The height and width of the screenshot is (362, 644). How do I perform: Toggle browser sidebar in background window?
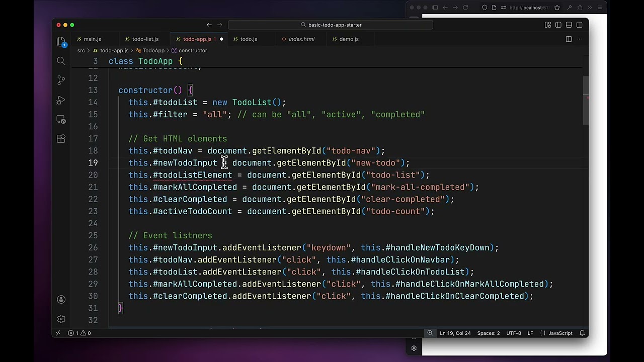point(435,8)
